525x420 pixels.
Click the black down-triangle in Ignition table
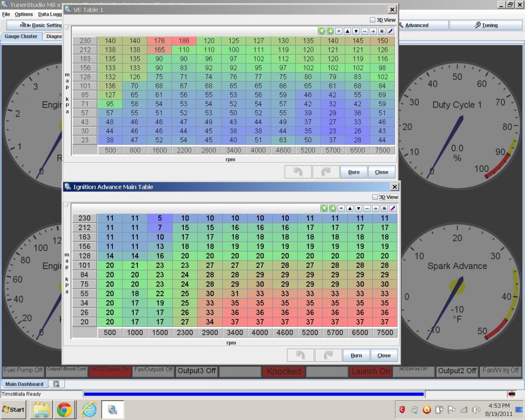pyautogui.click(x=358, y=209)
